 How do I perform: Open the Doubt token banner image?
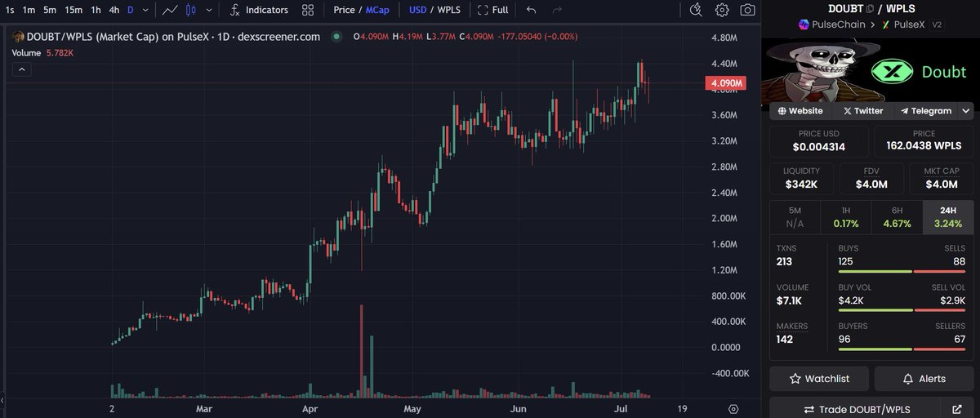click(x=871, y=71)
